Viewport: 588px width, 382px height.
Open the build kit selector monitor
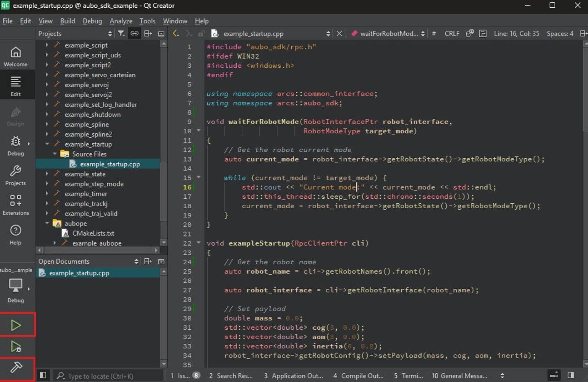click(15, 286)
